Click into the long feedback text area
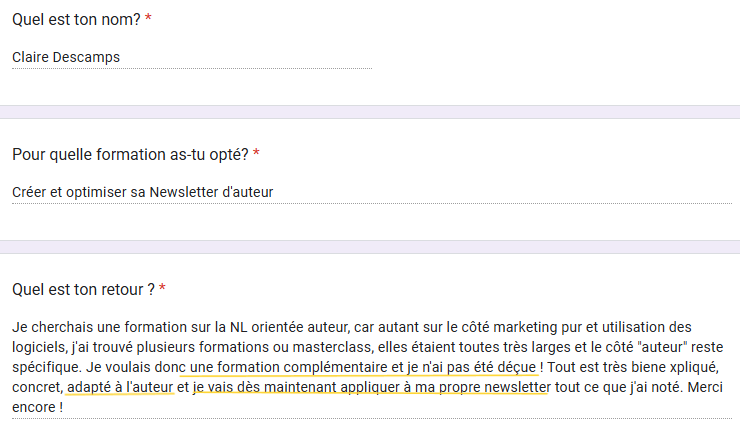 pyautogui.click(x=370, y=367)
